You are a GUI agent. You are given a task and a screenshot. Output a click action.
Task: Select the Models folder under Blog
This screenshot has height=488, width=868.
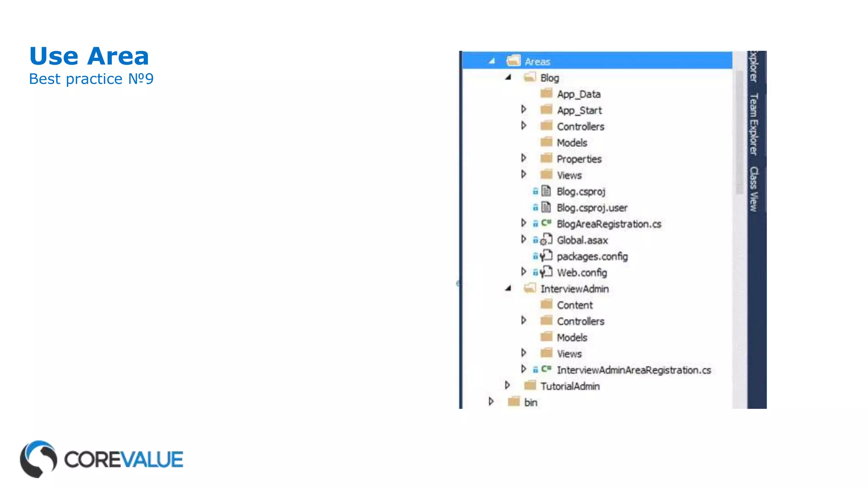click(572, 143)
